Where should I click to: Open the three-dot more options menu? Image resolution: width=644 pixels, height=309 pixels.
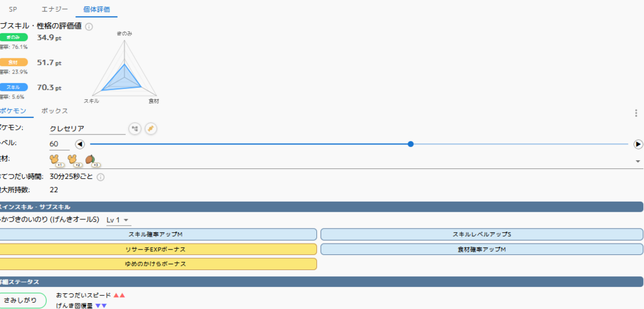[636, 113]
